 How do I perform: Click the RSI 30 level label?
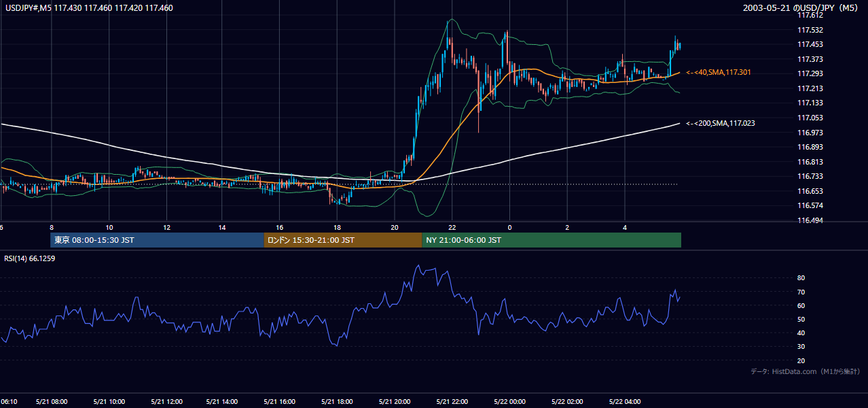801,347
